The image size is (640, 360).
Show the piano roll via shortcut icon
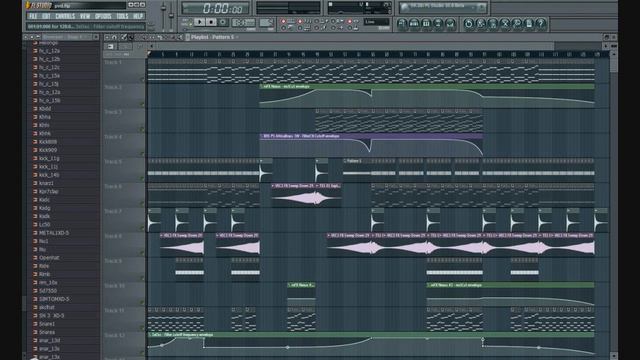click(x=426, y=24)
